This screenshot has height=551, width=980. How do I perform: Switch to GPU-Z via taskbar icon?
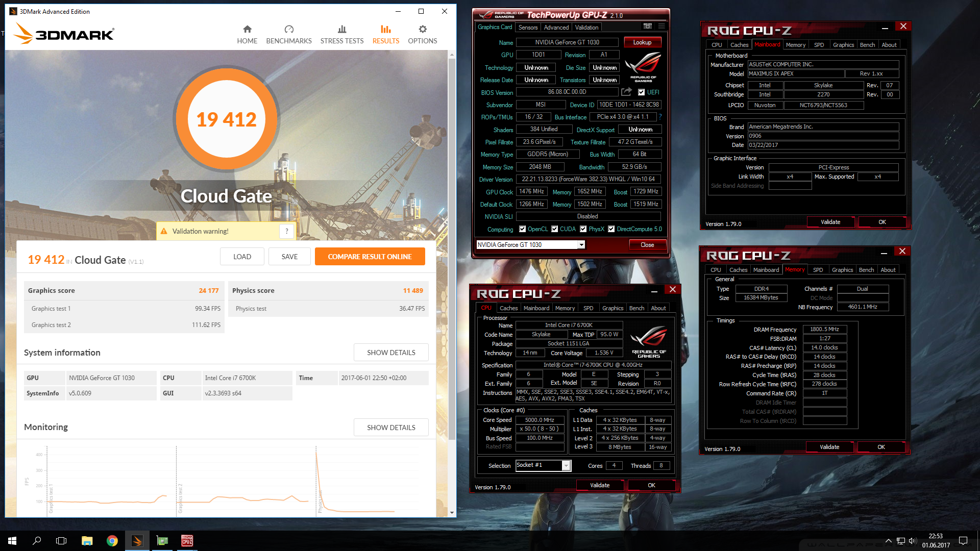tap(162, 541)
